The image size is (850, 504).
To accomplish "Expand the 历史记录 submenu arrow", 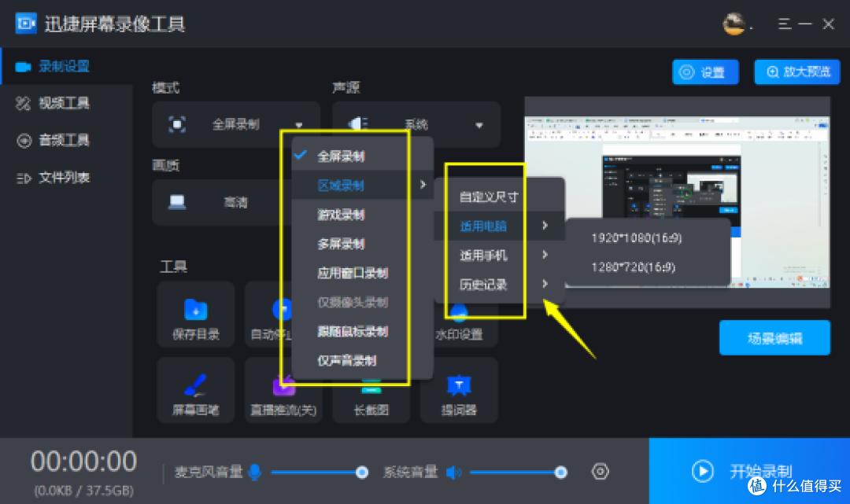I will coord(545,284).
